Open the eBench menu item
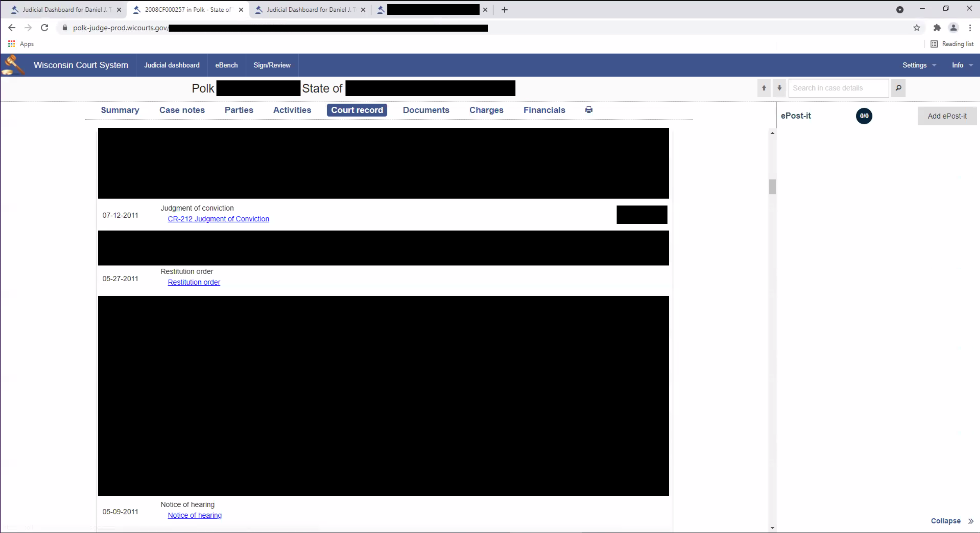Viewport: 980px width, 533px height. click(x=226, y=65)
